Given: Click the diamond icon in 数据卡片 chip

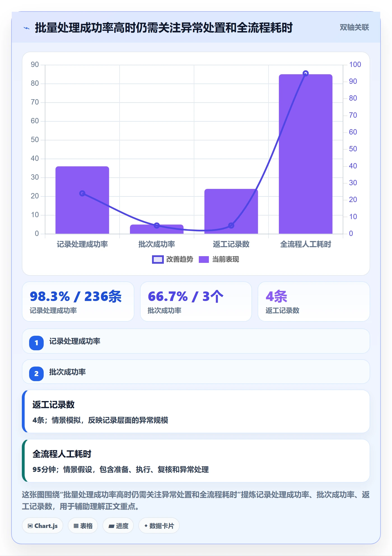Looking at the screenshot, I should (146, 526).
